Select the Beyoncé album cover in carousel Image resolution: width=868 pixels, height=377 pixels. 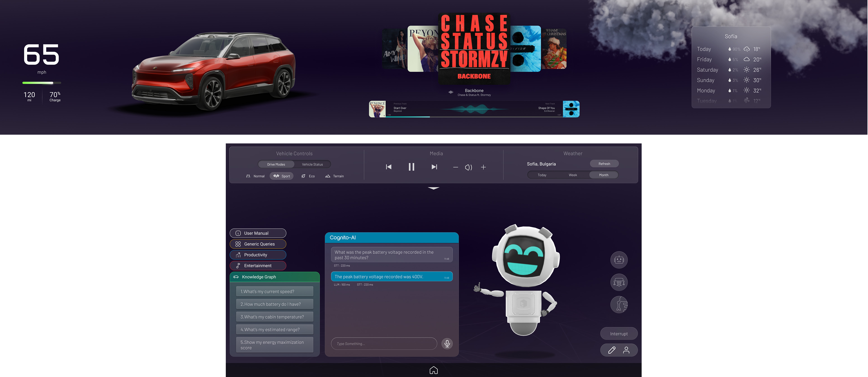click(422, 49)
